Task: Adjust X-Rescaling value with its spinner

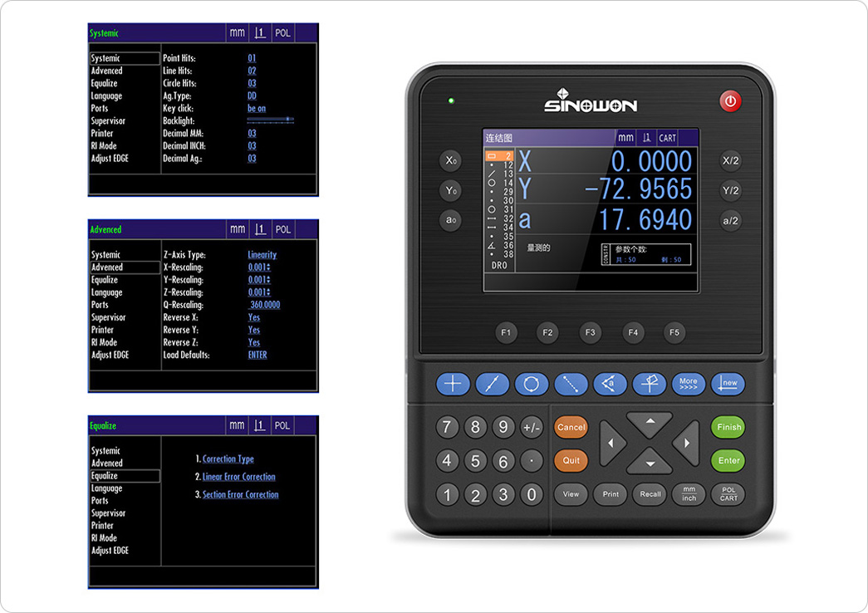Action: pos(264,267)
